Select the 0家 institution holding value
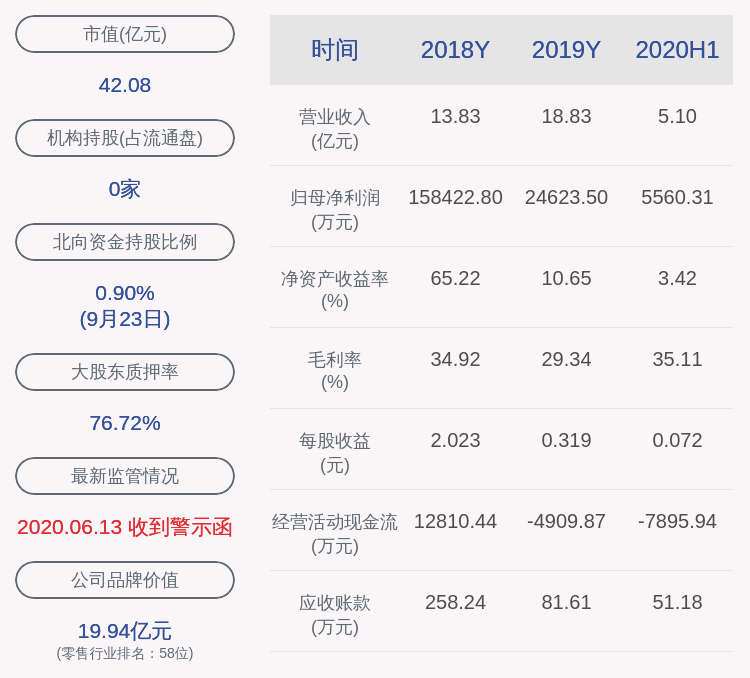Screen dimensions: 750x678 pyautogui.click(x=125, y=189)
